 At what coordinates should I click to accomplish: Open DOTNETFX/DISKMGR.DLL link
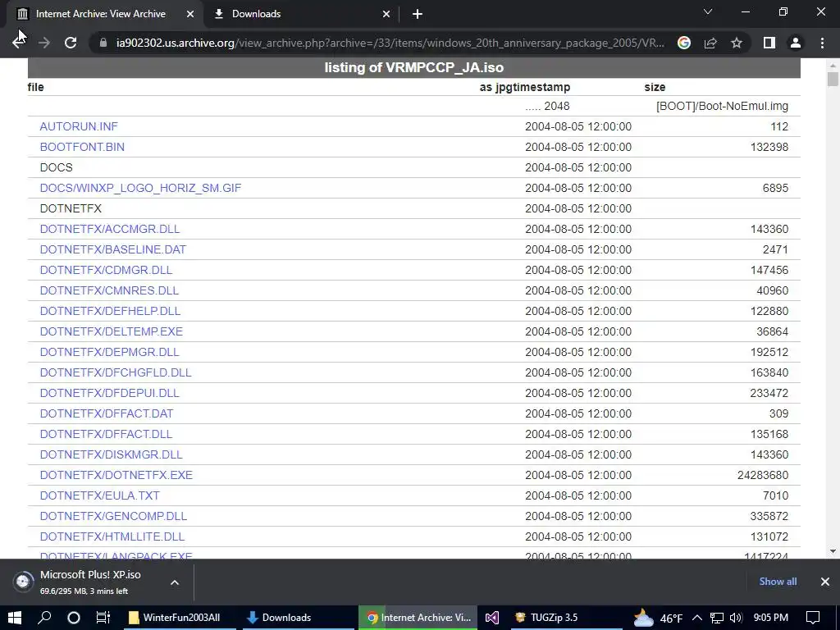pyautogui.click(x=112, y=454)
